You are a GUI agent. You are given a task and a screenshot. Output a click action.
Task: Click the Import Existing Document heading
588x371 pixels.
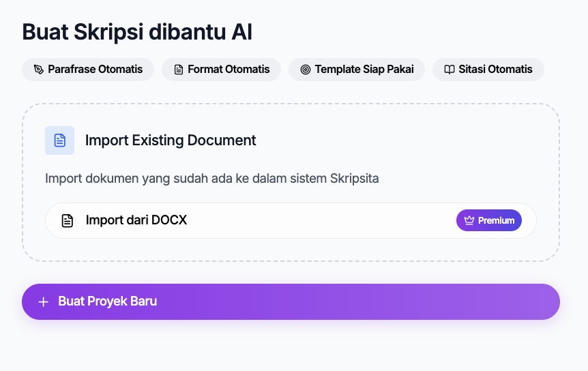pyautogui.click(x=171, y=140)
